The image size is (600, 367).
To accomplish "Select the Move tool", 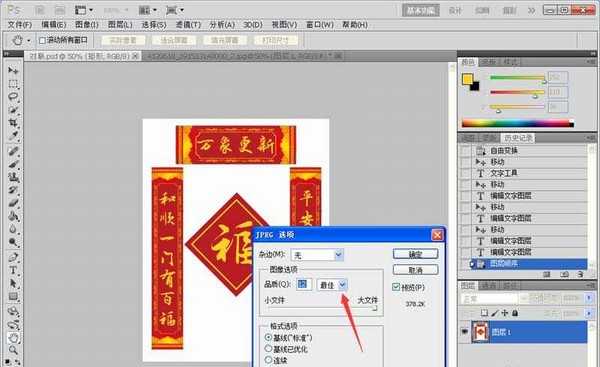I will pyautogui.click(x=13, y=70).
